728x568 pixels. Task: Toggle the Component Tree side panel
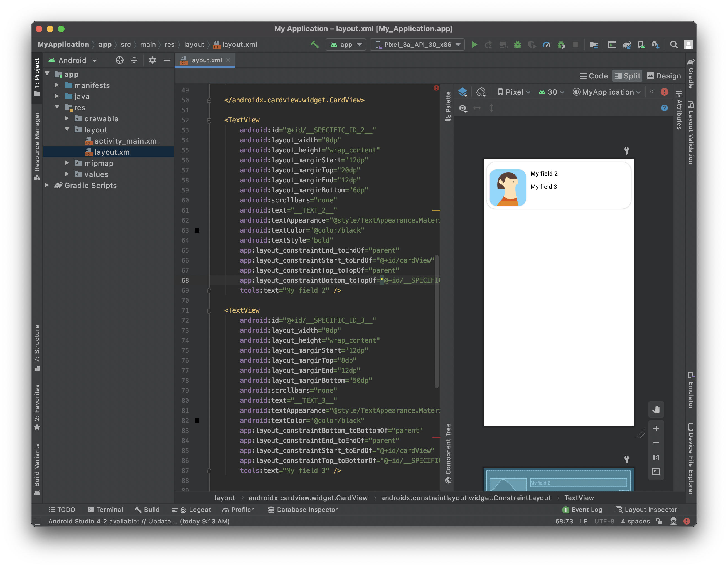(448, 453)
